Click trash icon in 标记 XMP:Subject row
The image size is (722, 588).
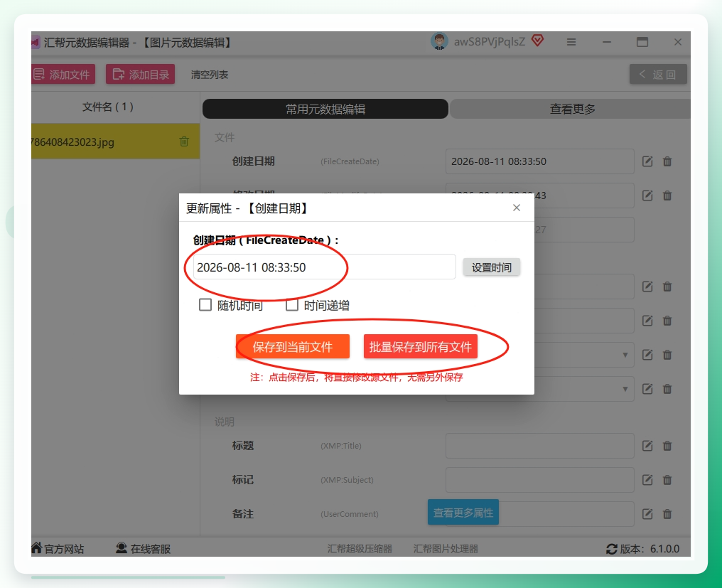tap(667, 480)
